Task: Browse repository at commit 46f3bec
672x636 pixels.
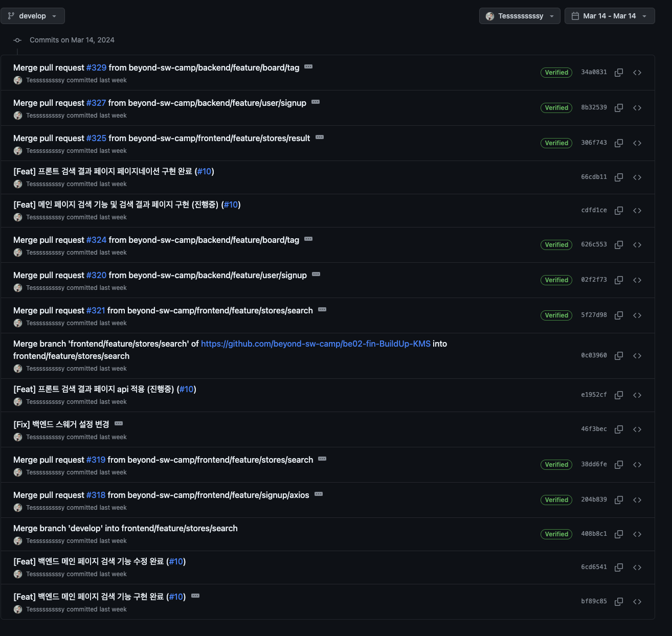Action: click(x=637, y=429)
